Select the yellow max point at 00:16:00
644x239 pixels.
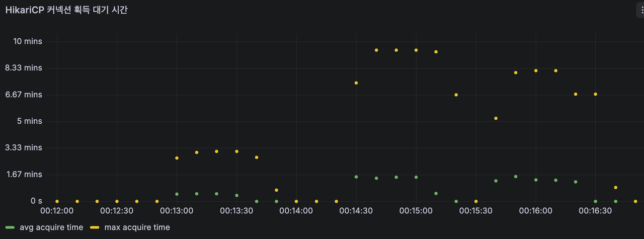point(536,70)
